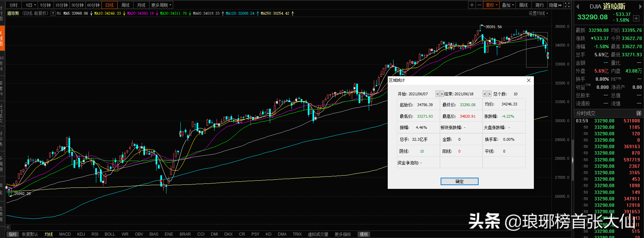This screenshot has height=238, width=644.
Task: Switch to the 月线 monthly tab
Action: tap(141, 5)
